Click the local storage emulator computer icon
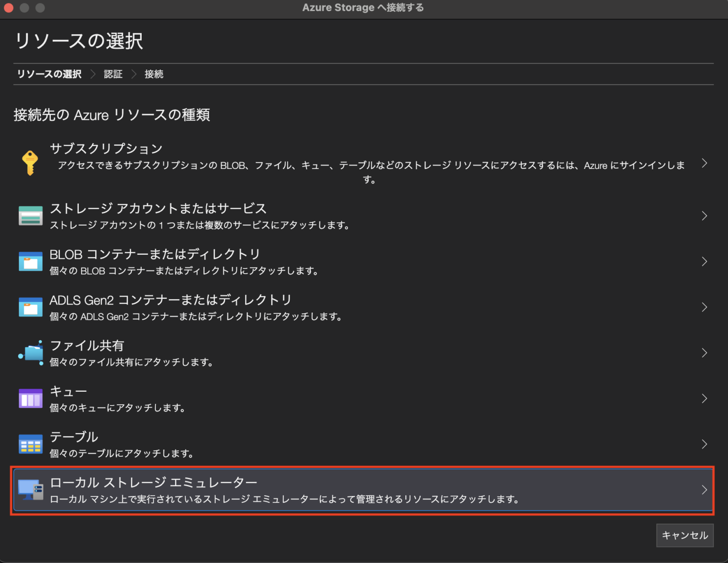The width and height of the screenshot is (728, 563). (30, 489)
